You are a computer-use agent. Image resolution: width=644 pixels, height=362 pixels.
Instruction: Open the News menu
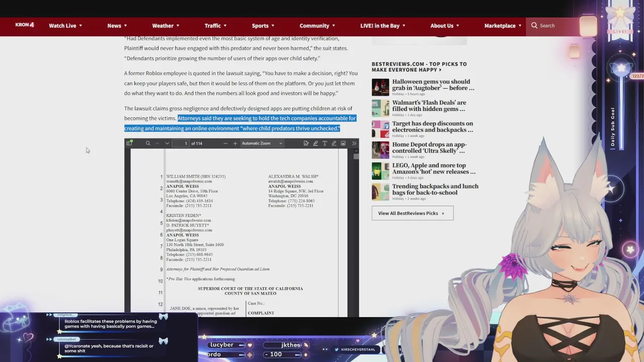117,26
